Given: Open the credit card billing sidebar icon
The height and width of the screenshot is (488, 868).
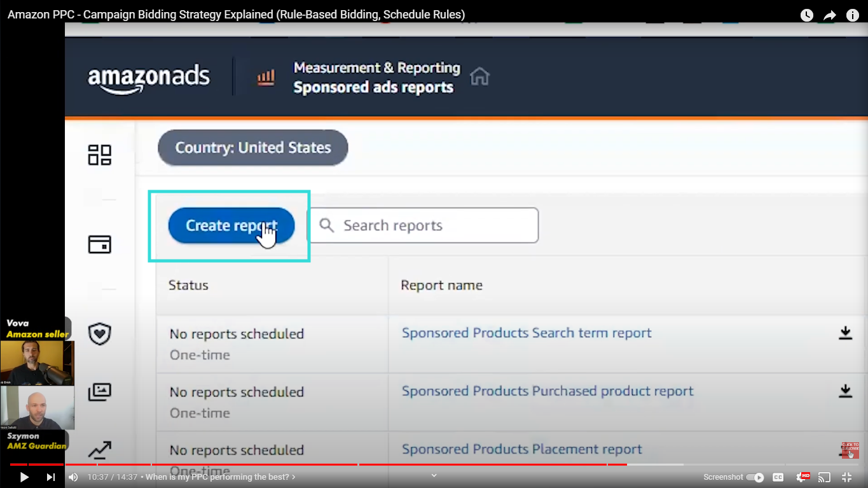Looking at the screenshot, I should coord(100,244).
